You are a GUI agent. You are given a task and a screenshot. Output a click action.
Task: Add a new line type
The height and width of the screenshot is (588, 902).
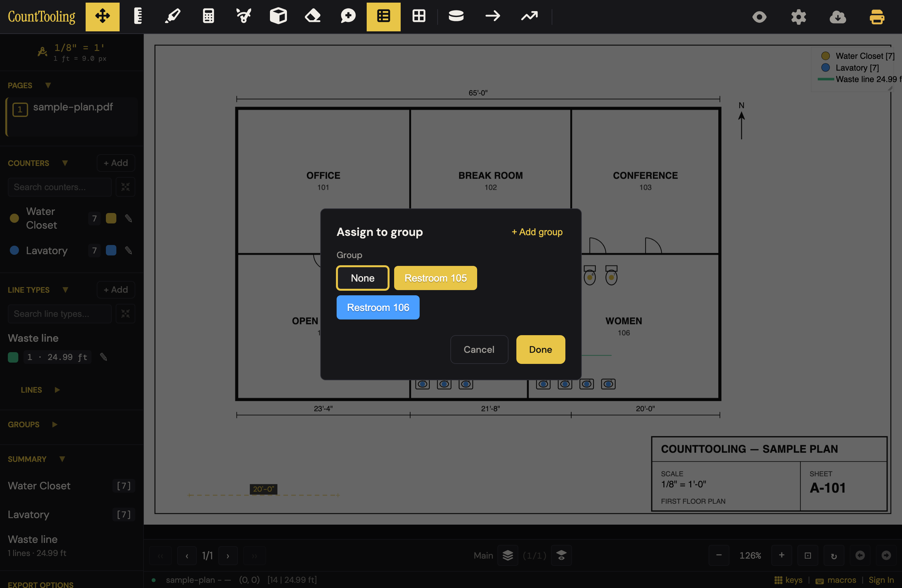116,290
